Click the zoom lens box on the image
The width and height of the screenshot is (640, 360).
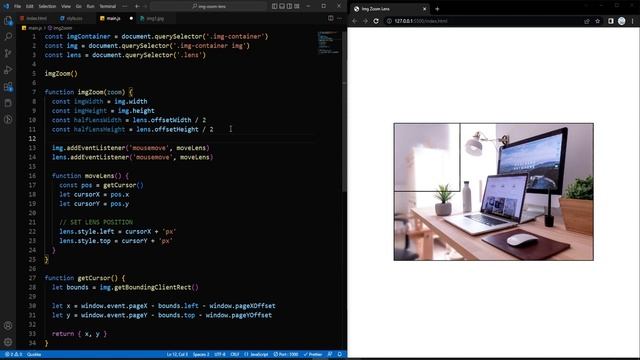(427, 157)
